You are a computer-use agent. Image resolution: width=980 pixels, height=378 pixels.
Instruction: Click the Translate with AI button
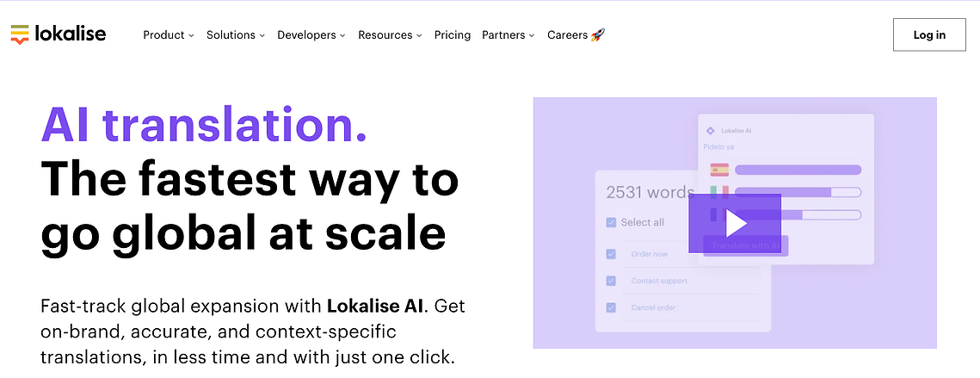pos(746,246)
